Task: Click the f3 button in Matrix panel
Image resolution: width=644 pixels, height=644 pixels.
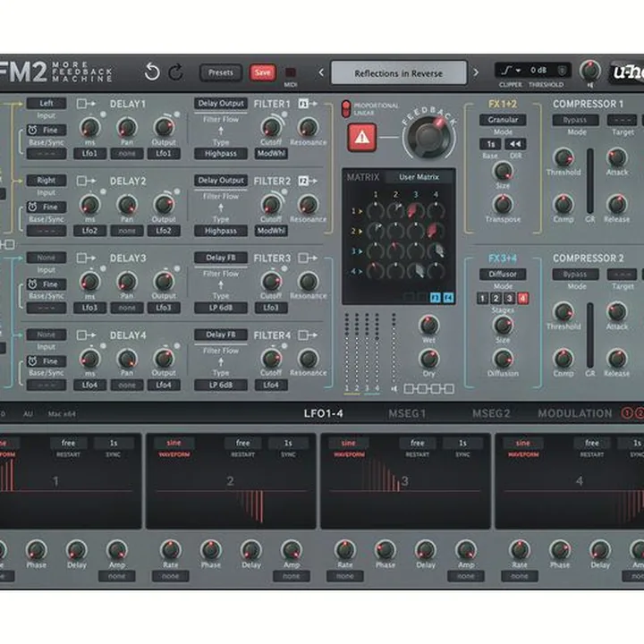Action: 436,297
